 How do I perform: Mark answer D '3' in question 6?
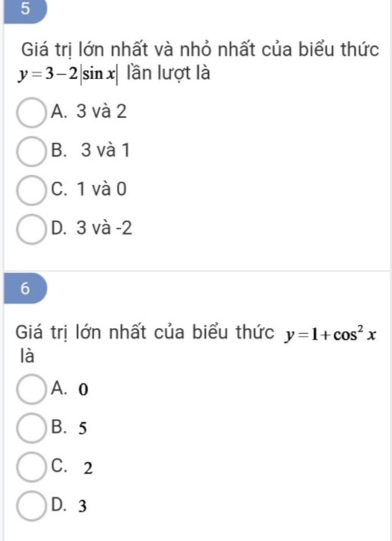click(x=31, y=506)
